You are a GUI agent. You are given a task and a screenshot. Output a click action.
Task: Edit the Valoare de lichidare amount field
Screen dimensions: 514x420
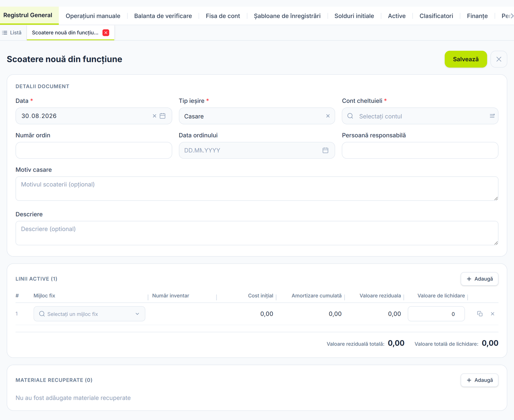pyautogui.click(x=436, y=314)
